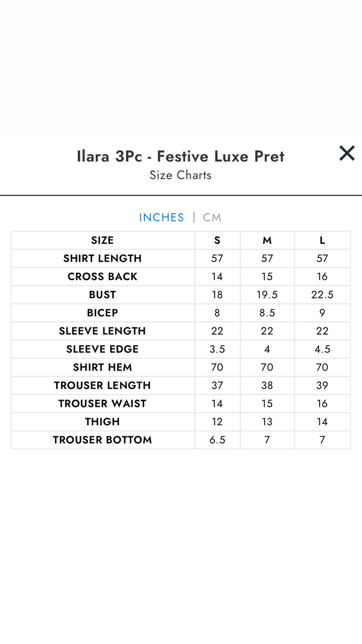Close the size chart modal
Image resolution: width=362 pixels, height=644 pixels.
pos(347,153)
